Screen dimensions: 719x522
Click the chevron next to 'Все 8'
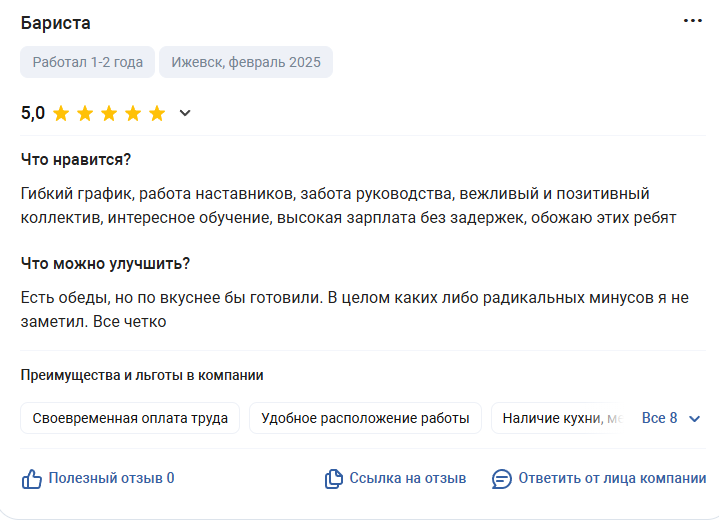695,419
